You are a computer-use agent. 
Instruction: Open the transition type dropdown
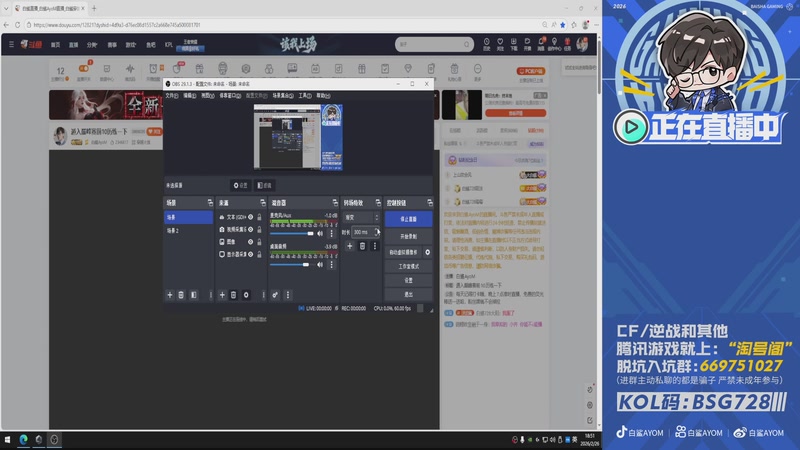pyautogui.click(x=361, y=217)
